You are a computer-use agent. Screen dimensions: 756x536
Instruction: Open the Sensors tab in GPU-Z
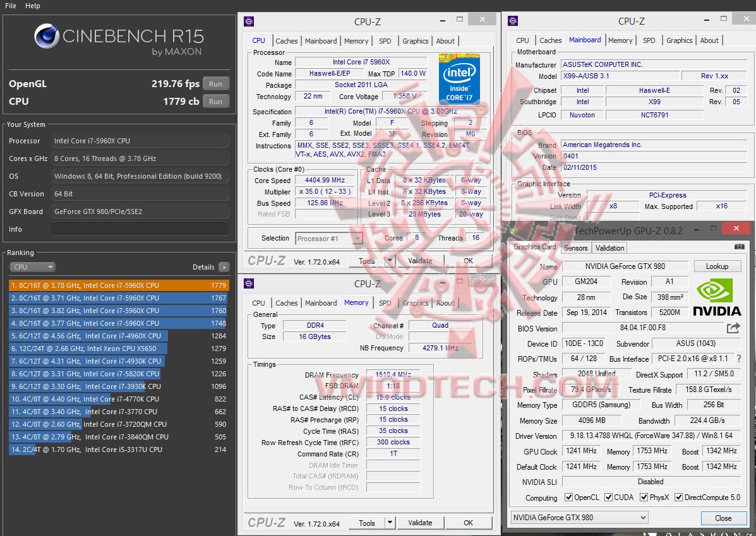pos(575,247)
